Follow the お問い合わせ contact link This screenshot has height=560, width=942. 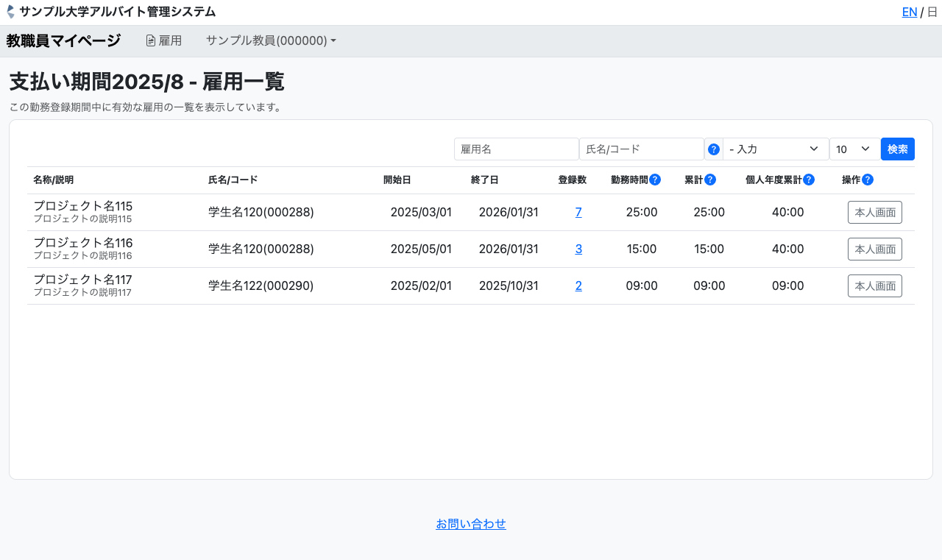click(x=471, y=524)
